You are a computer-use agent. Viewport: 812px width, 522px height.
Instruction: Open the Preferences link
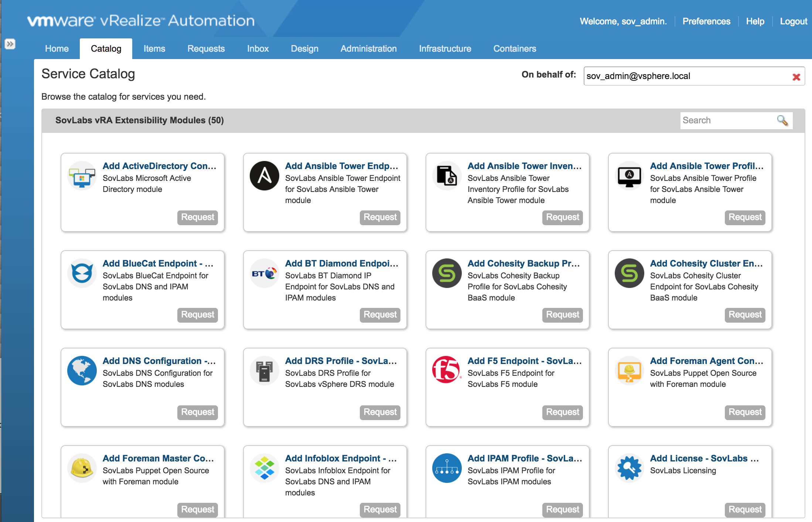tap(706, 21)
